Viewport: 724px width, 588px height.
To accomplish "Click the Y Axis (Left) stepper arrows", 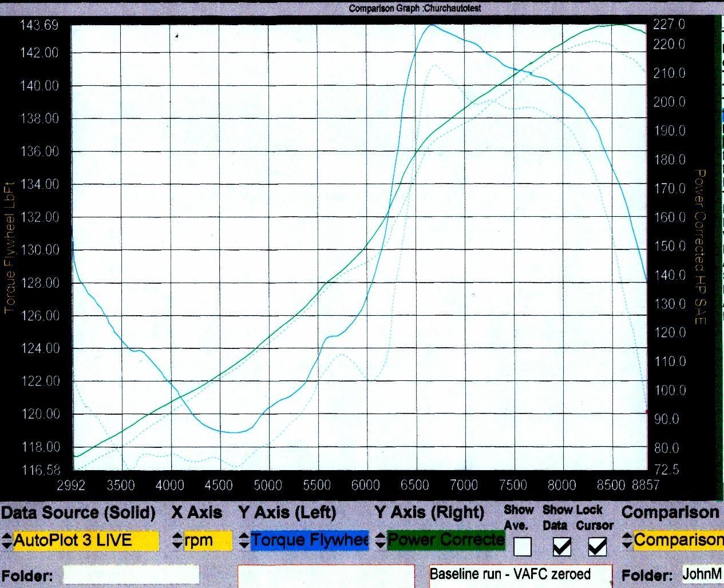I will [x=245, y=541].
